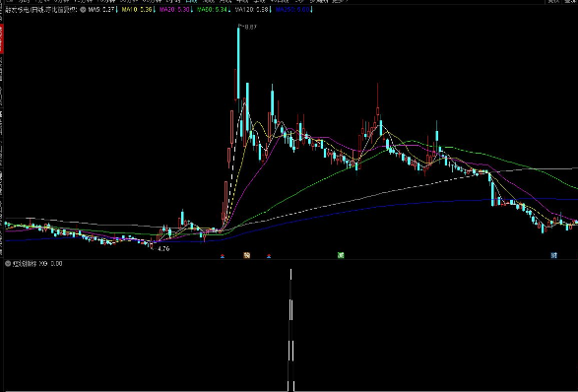The width and height of the screenshot is (578, 392).
Task: Click the green MA60 value label
Action: pyautogui.click(x=212, y=10)
